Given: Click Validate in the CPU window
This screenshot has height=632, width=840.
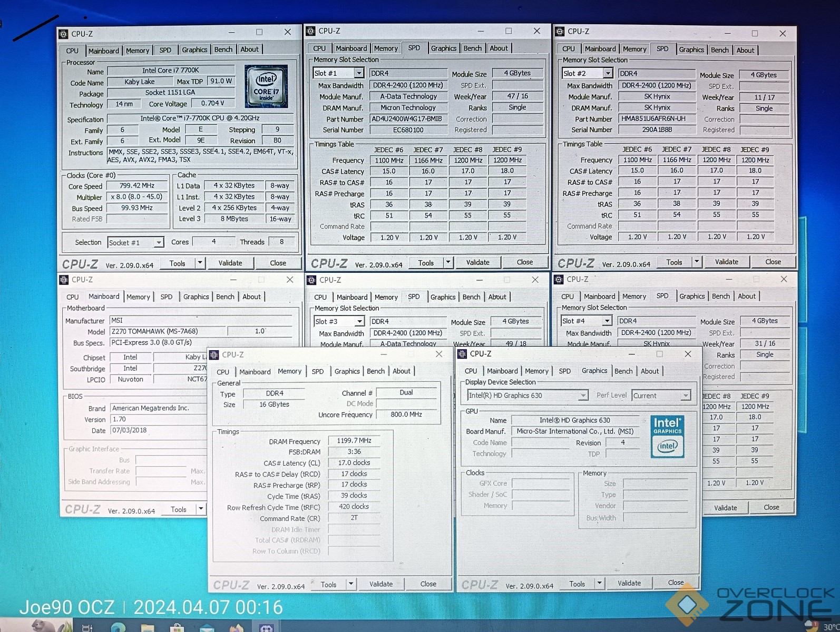Looking at the screenshot, I should coord(230,263).
